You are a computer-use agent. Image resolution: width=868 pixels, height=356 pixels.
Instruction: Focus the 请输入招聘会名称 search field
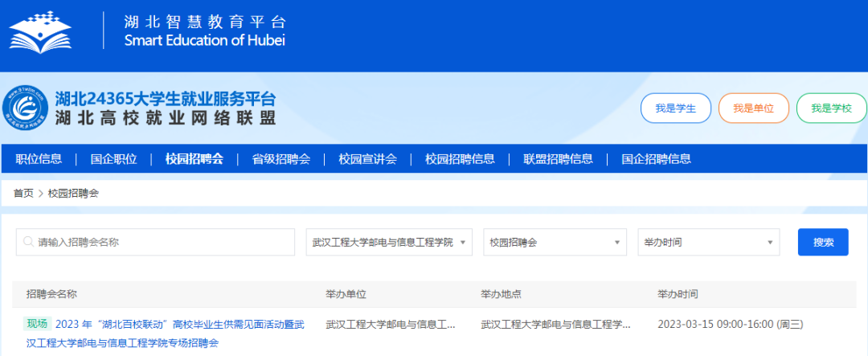point(156,242)
